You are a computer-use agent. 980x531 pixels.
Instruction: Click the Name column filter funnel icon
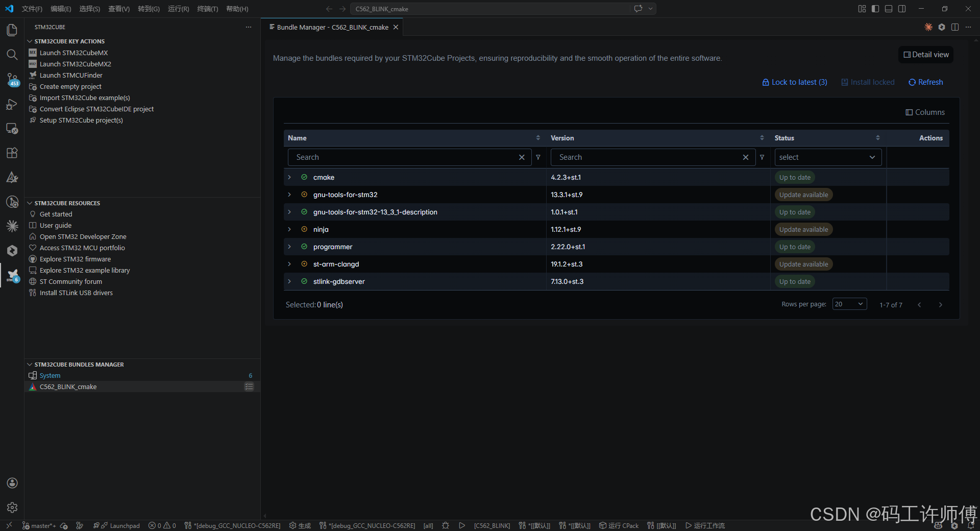pyautogui.click(x=538, y=157)
